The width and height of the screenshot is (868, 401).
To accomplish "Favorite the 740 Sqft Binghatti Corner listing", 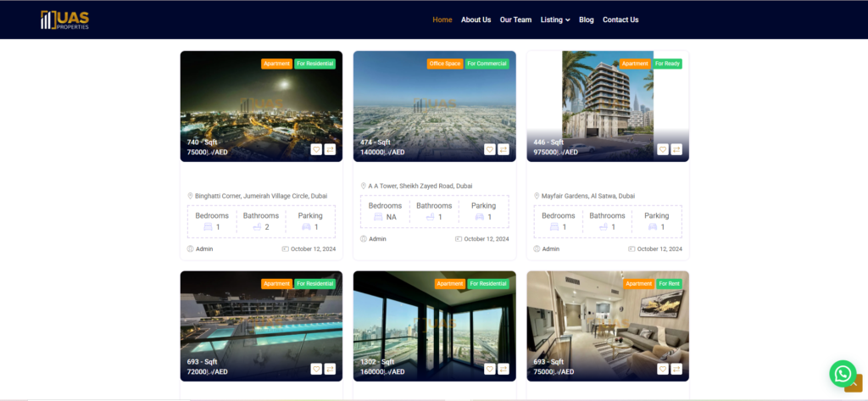I will pos(316,149).
